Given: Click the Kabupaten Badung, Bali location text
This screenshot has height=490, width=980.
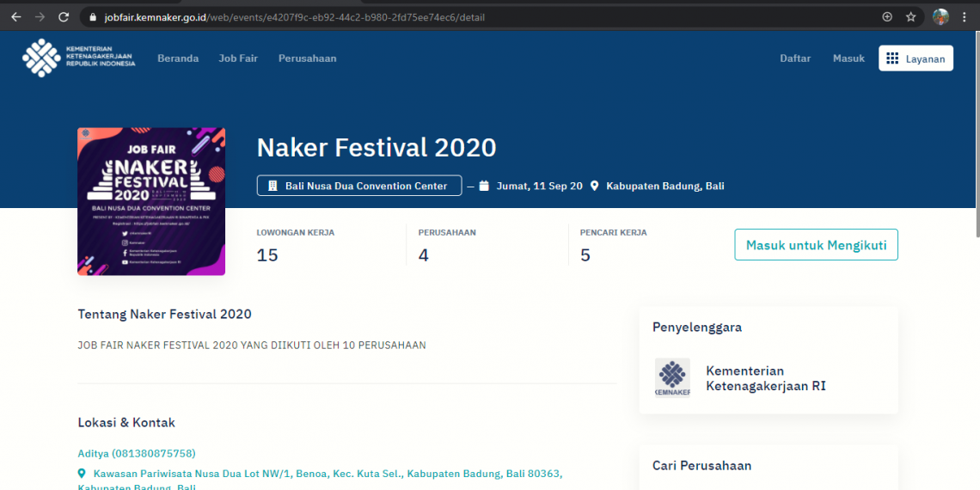Looking at the screenshot, I should click(x=665, y=186).
